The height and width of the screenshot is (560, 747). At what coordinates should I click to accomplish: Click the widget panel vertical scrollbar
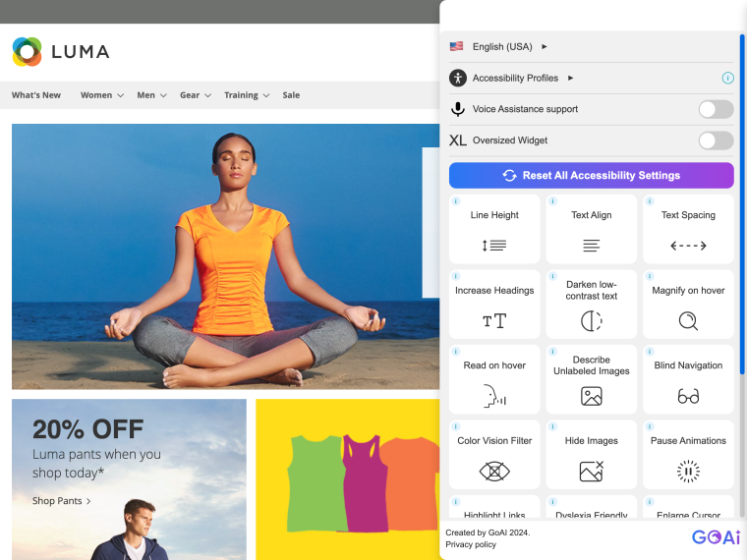742,203
